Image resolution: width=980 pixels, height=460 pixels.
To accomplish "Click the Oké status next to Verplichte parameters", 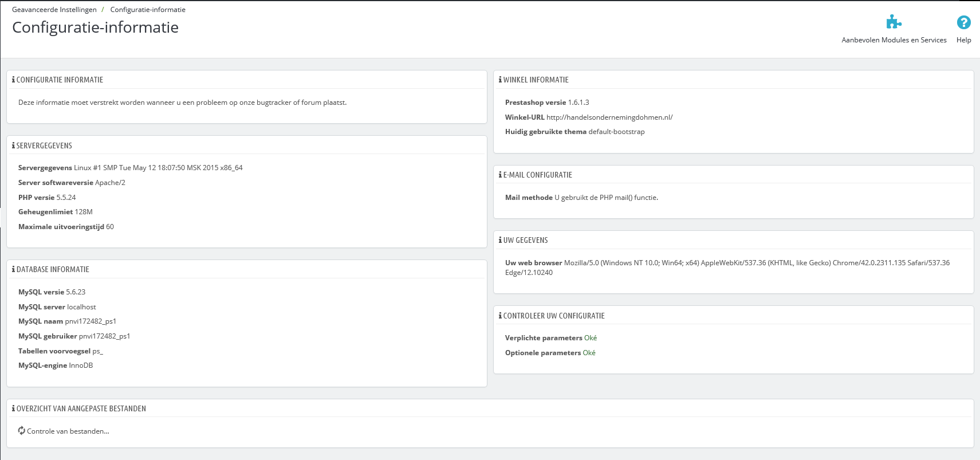I will click(591, 338).
